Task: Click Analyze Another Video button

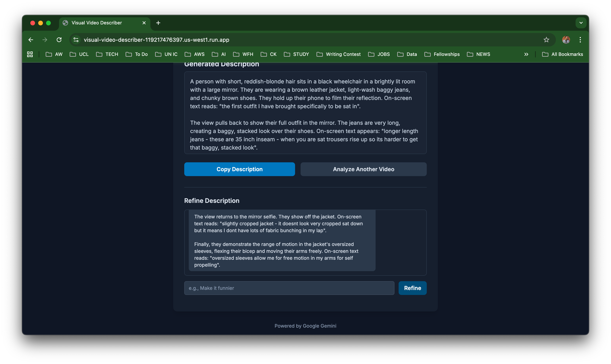Action: [363, 169]
